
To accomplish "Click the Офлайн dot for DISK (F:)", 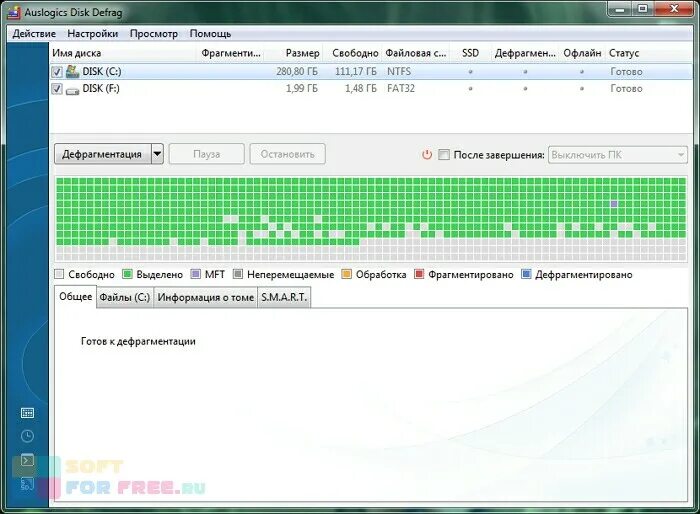I will tap(582, 88).
